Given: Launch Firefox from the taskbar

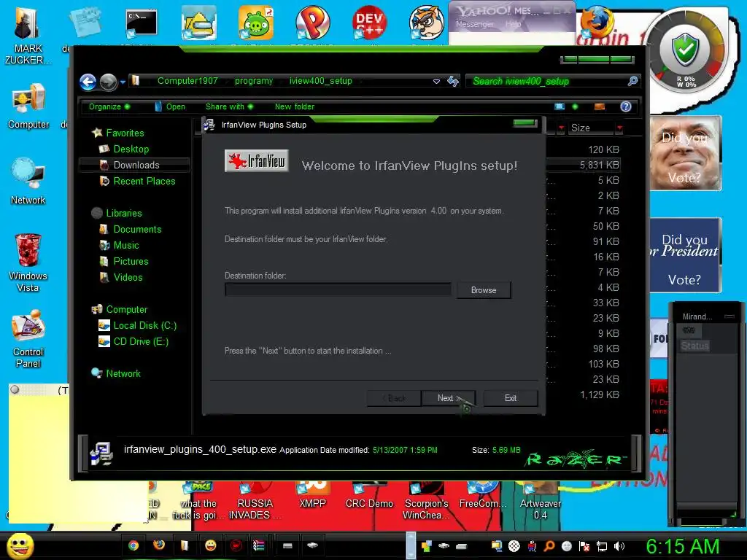Looking at the screenshot, I should coord(158,545).
